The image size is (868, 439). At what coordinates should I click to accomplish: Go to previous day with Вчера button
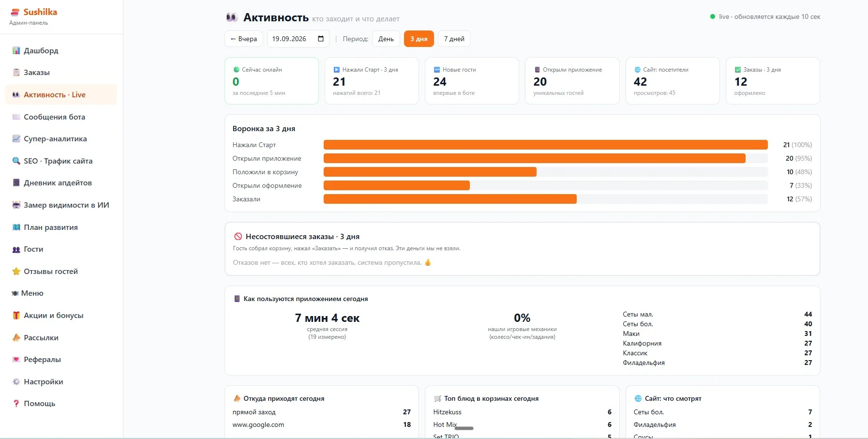pos(244,39)
